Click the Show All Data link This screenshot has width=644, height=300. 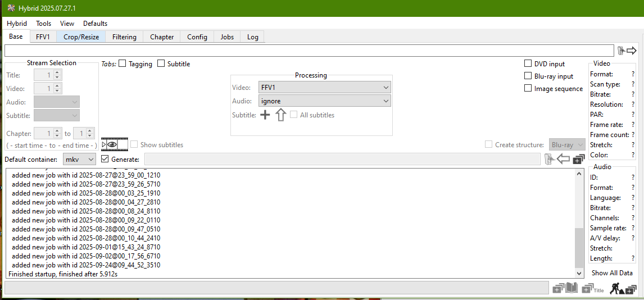point(612,273)
